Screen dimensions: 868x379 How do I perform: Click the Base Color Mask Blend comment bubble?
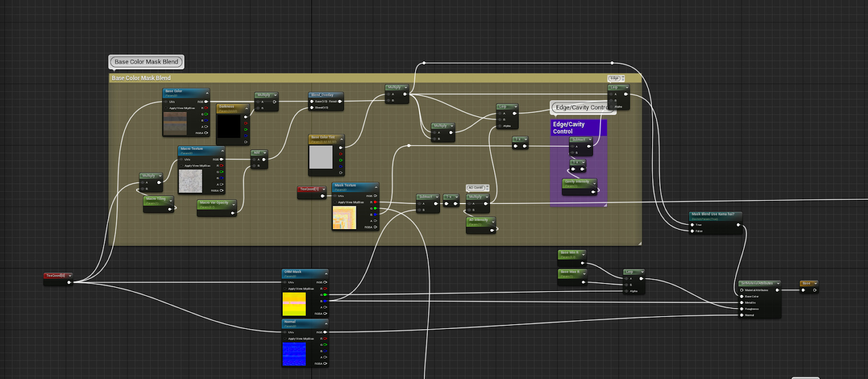point(146,62)
